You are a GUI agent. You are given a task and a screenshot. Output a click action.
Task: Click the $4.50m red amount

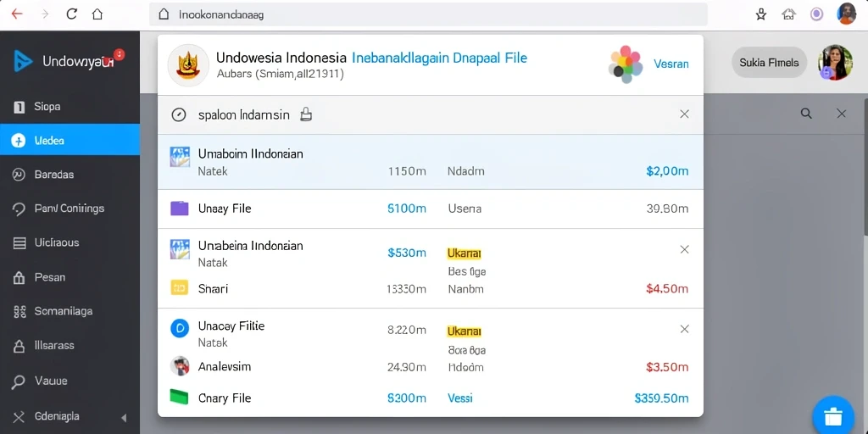click(x=667, y=288)
